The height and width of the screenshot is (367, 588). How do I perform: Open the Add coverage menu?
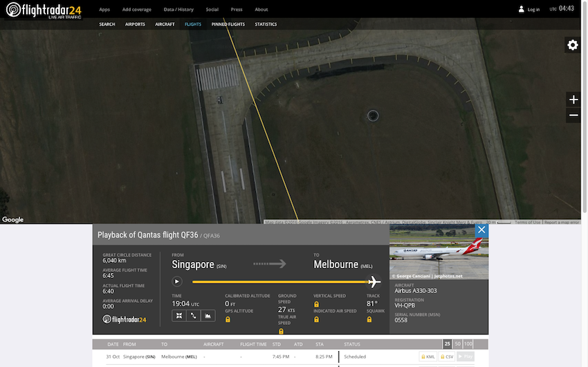[x=136, y=10]
